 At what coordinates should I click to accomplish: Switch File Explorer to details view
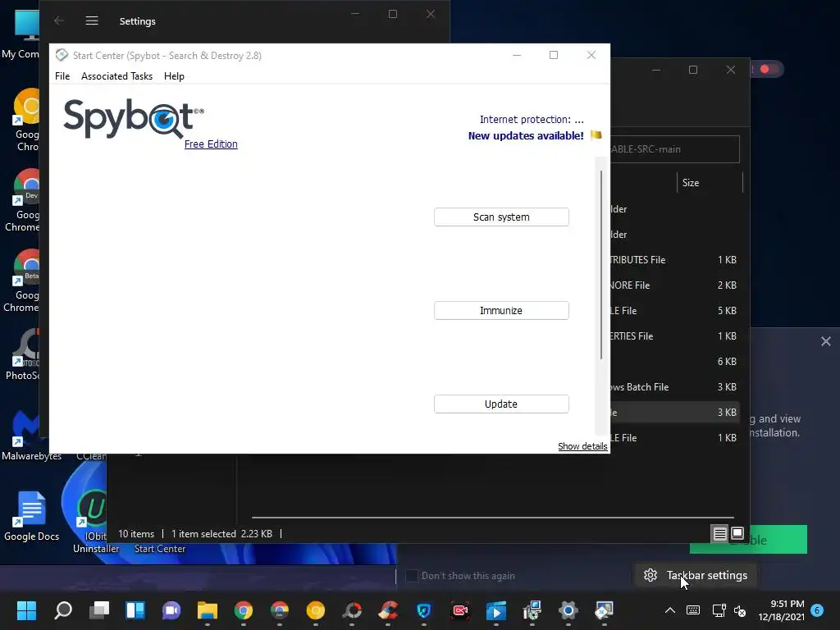click(x=719, y=533)
